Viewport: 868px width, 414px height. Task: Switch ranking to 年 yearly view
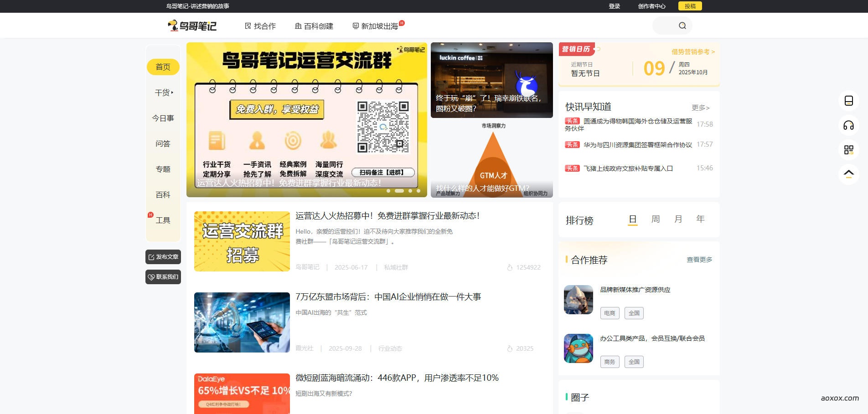[x=700, y=219]
